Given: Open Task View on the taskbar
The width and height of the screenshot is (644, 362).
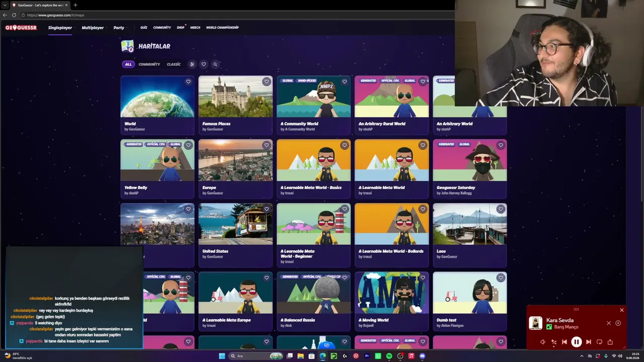Looking at the screenshot, I should point(290,356).
